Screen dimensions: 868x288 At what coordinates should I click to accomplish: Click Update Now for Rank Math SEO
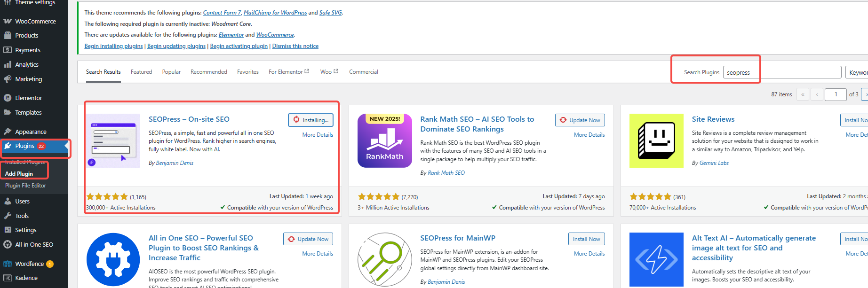tap(580, 120)
